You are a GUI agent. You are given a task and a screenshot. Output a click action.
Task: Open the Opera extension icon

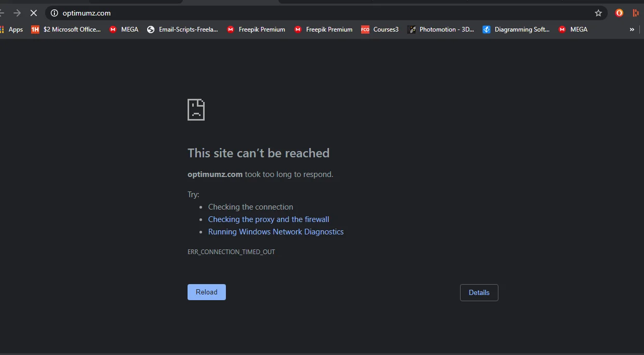[x=619, y=13]
